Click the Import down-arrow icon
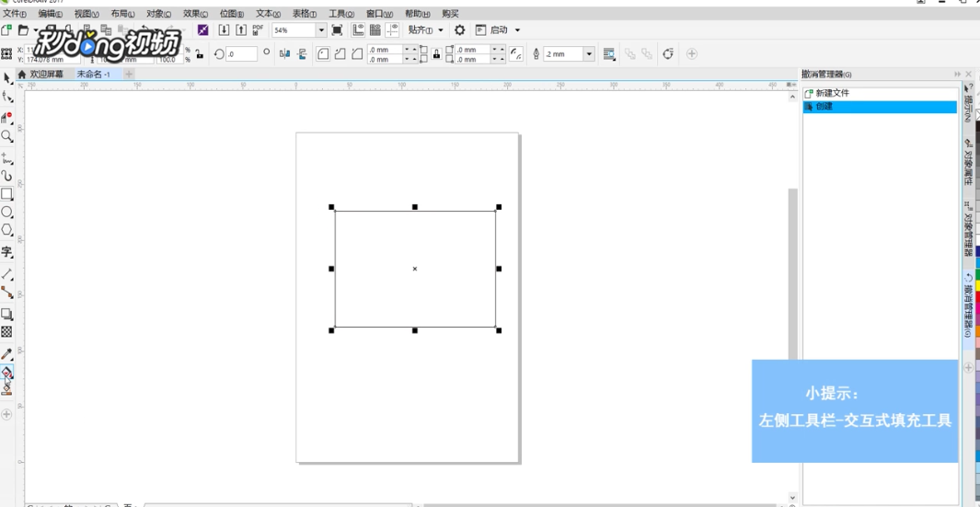980x507 pixels. 224,30
